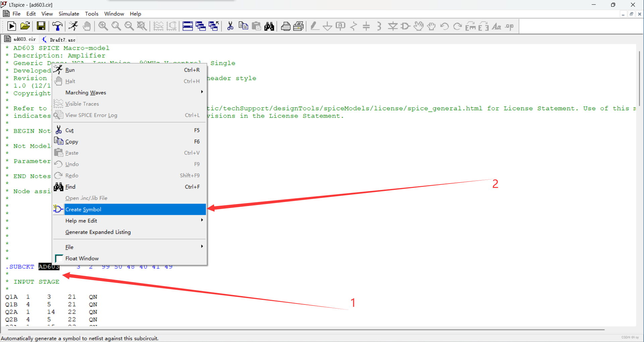Viewport: 644px width, 342px height.
Task: Expand the Help me Edit submenu
Action: click(x=129, y=221)
